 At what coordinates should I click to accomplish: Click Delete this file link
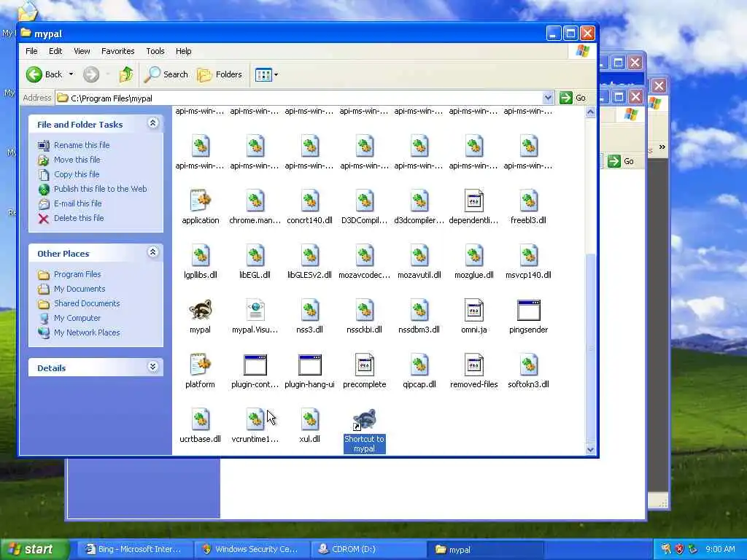click(x=79, y=217)
